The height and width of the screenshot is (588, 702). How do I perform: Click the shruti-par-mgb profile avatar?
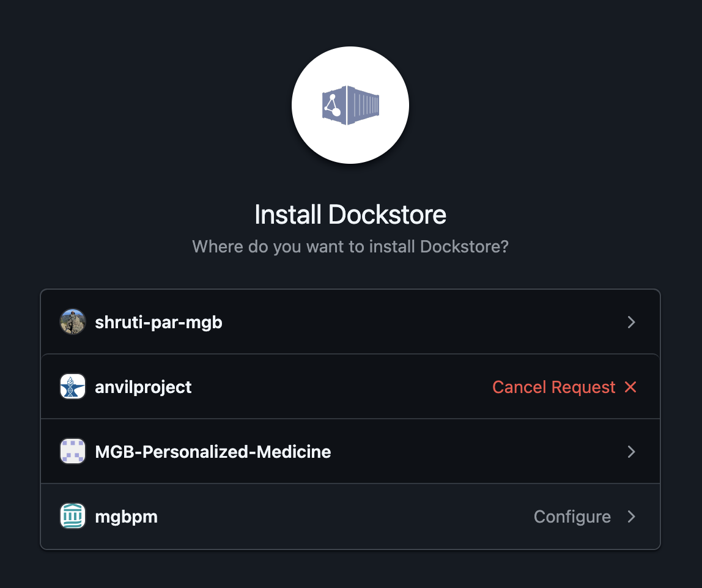pyautogui.click(x=73, y=322)
